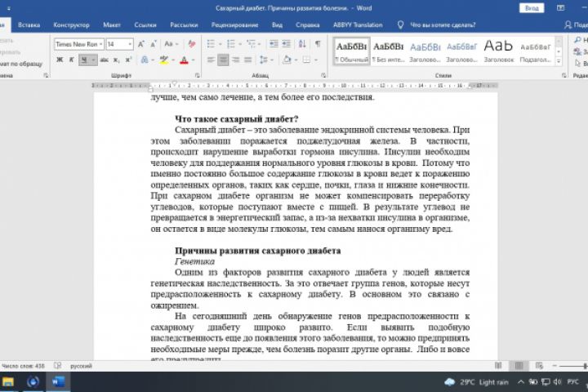Open the font size dropdown
This screenshot has height=392, width=588.
(x=130, y=44)
